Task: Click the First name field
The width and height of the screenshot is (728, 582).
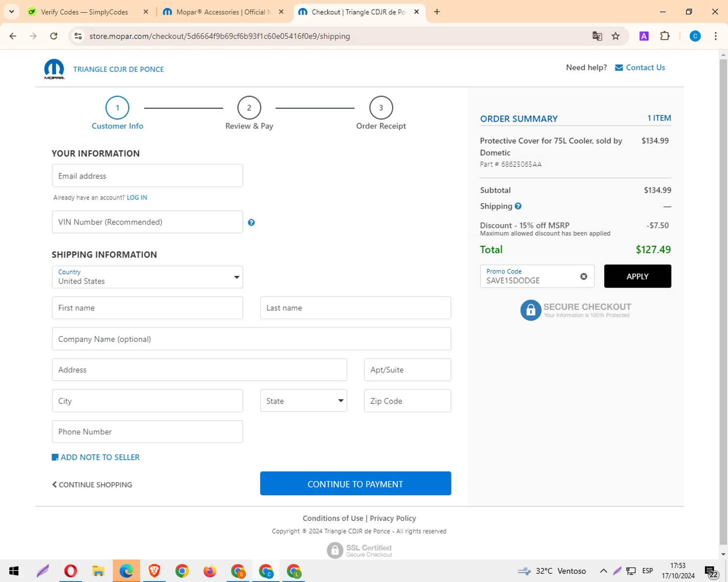Action: pos(148,307)
